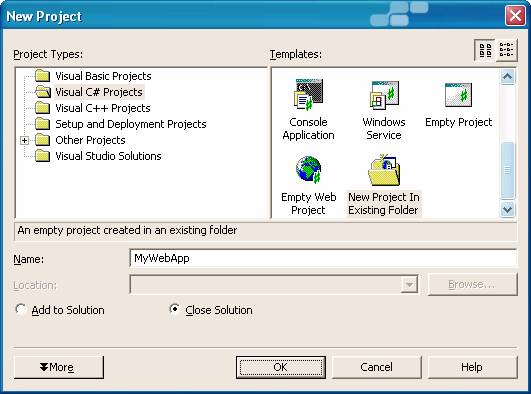Screen dimensions: 531x394
Task: Switch templates to large icons view
Action: click(485, 50)
